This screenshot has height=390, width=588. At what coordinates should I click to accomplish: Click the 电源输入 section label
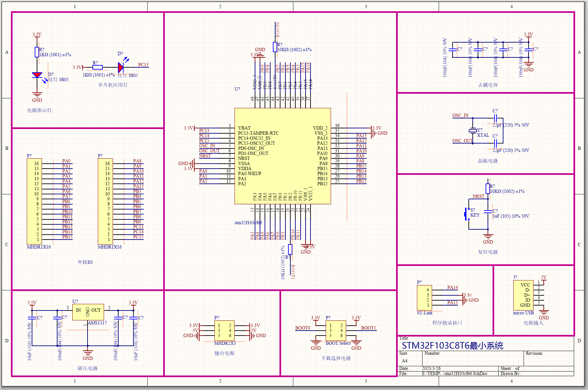(x=533, y=323)
